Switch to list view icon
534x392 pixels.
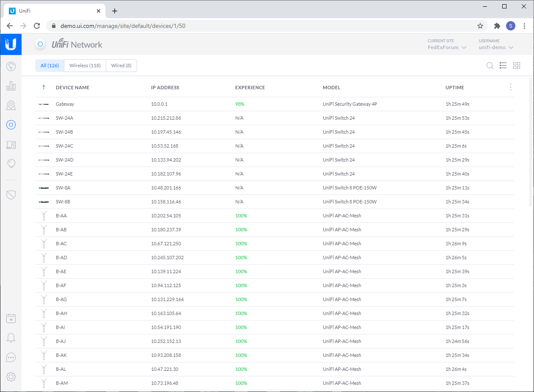(x=503, y=66)
